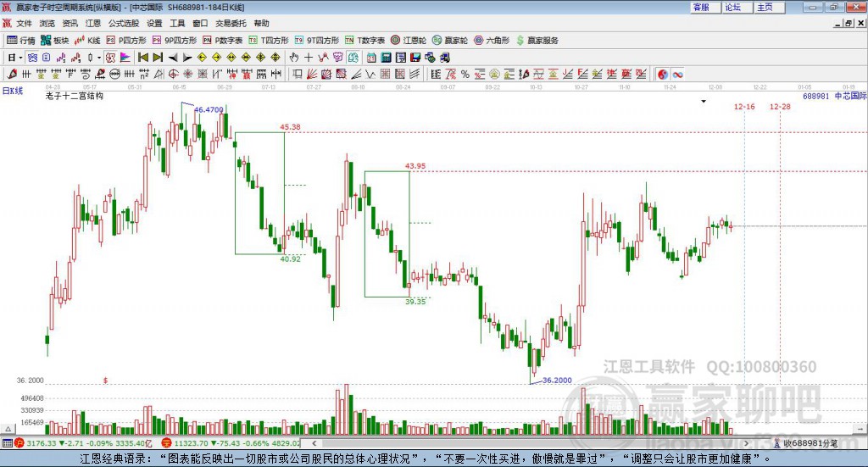The height and width of the screenshot is (467, 868).
Task: Open the P四方形 tool
Action: click(x=126, y=41)
